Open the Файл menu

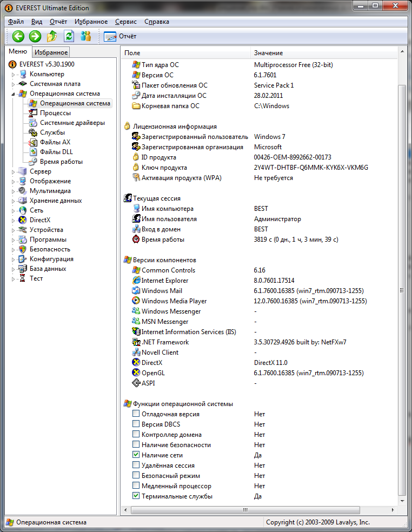pyautogui.click(x=16, y=22)
